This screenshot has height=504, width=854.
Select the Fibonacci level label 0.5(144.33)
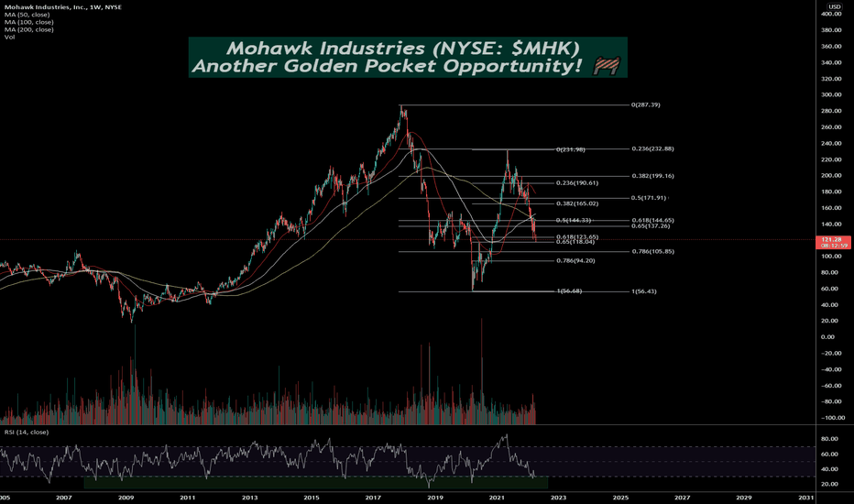pos(573,221)
